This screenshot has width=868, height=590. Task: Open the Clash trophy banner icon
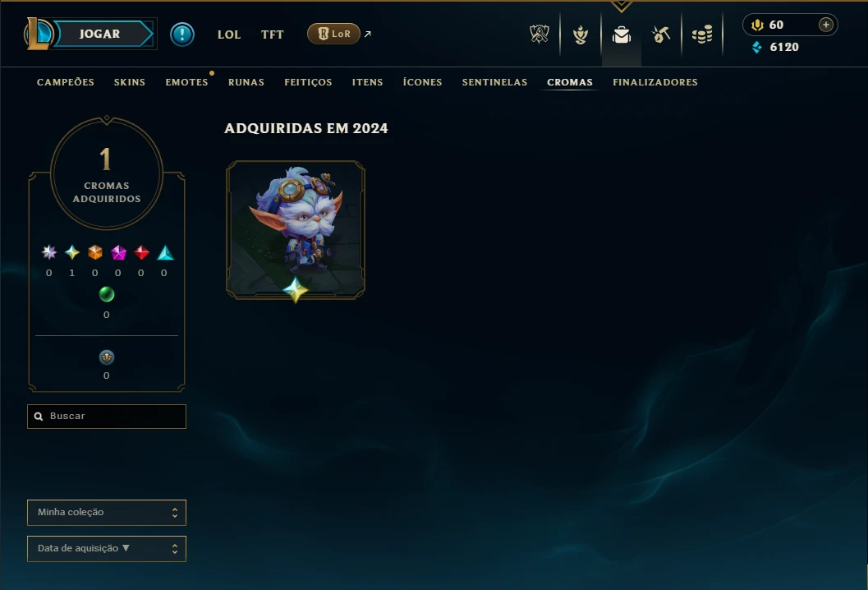click(540, 35)
